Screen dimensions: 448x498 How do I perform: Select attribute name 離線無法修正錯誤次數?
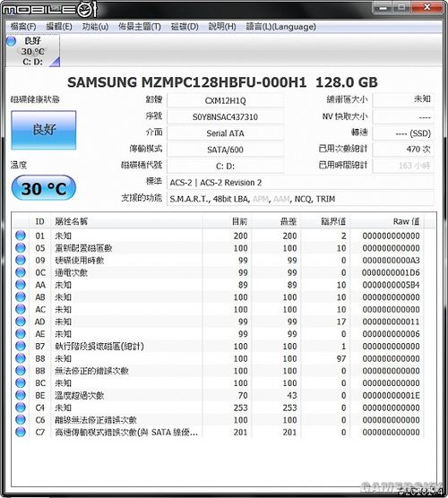[96, 420]
